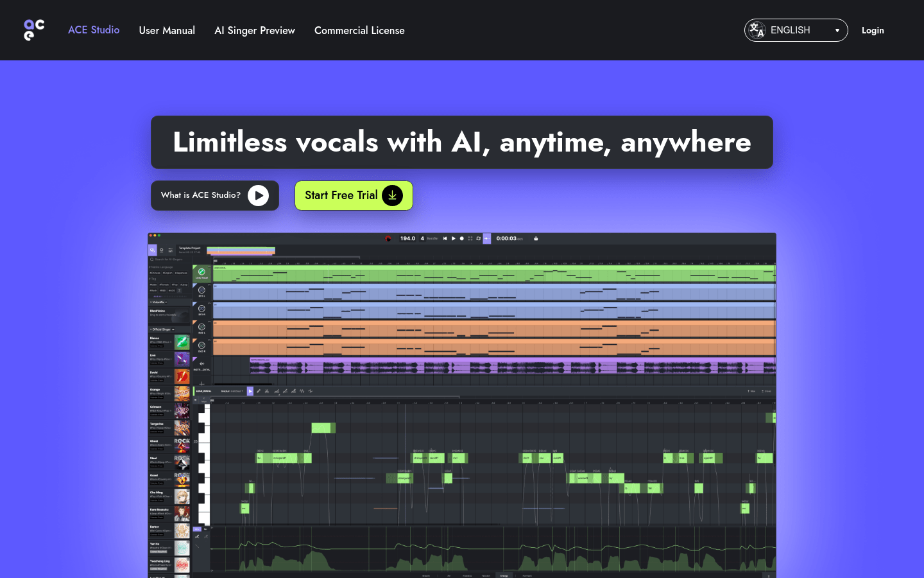Click the red metronome icon in the transport
The height and width of the screenshot is (578, 924).
(x=388, y=238)
